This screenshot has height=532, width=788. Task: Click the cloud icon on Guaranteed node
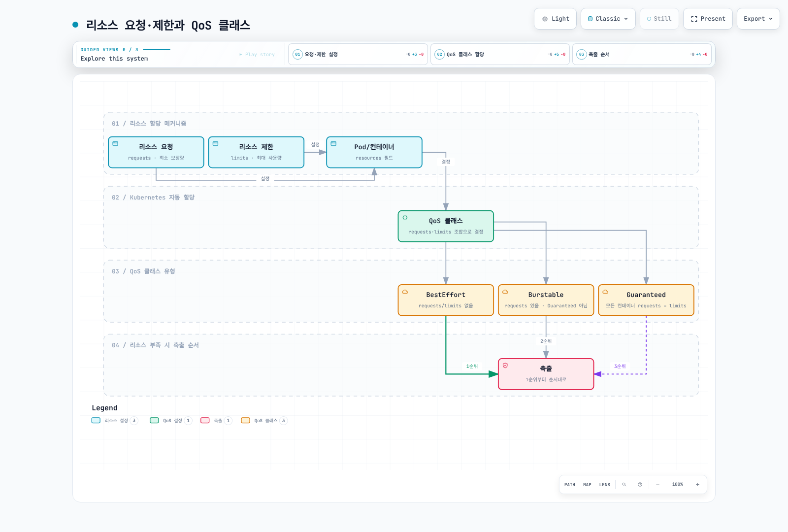(605, 292)
